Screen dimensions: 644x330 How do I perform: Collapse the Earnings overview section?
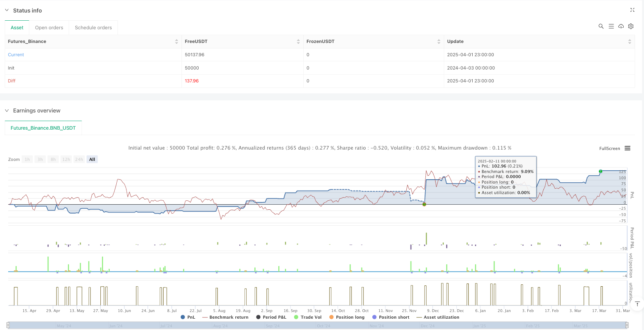7,111
